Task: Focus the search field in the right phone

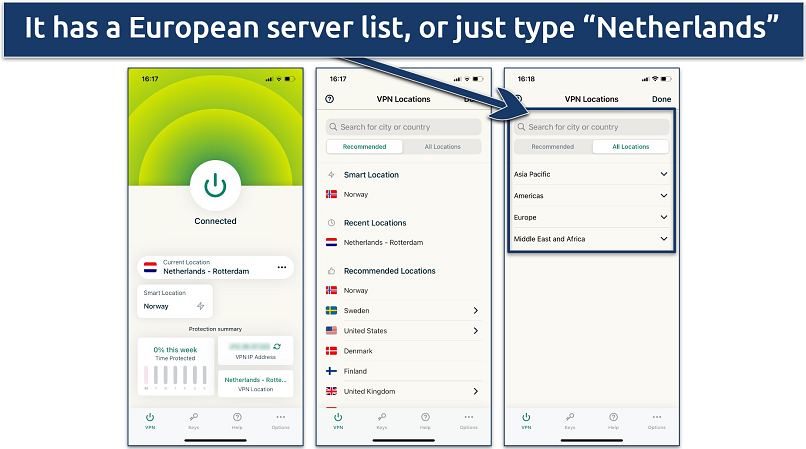Action: click(592, 127)
